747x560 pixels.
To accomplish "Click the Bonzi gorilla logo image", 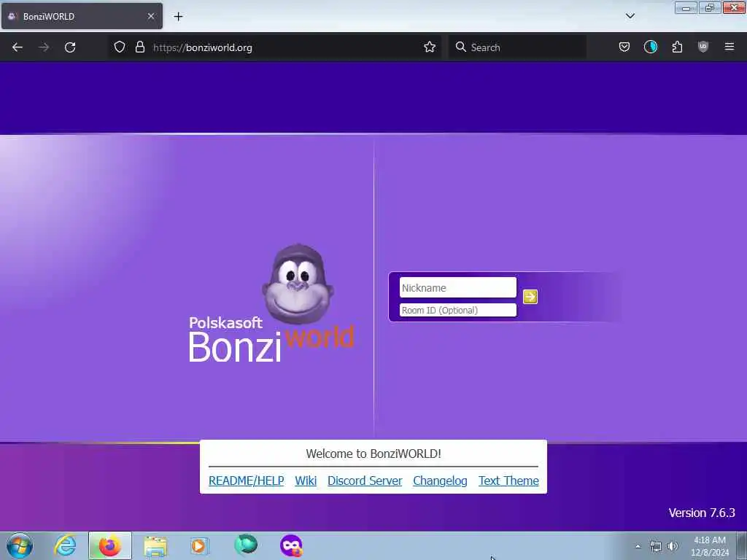I will click(298, 284).
